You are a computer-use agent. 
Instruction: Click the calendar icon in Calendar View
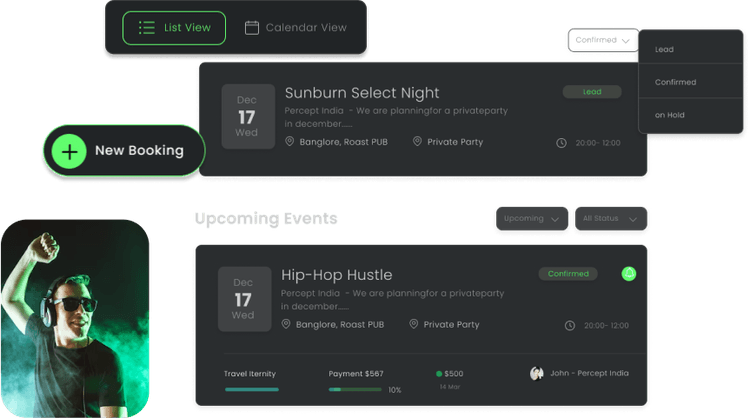[252, 28]
